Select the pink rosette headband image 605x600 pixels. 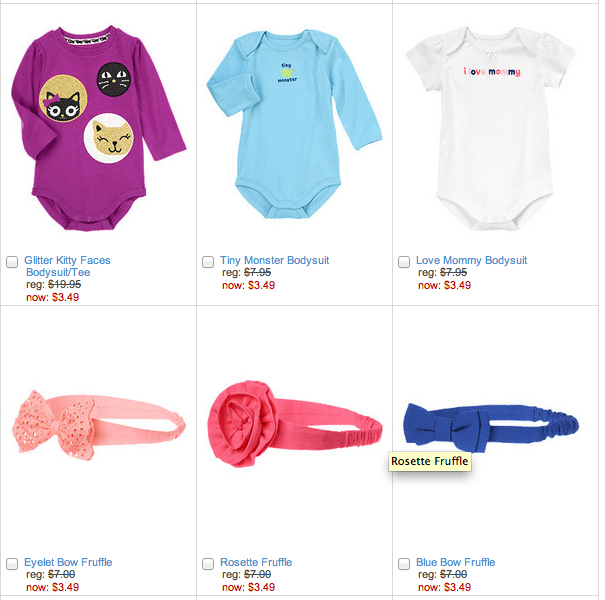tap(295, 424)
